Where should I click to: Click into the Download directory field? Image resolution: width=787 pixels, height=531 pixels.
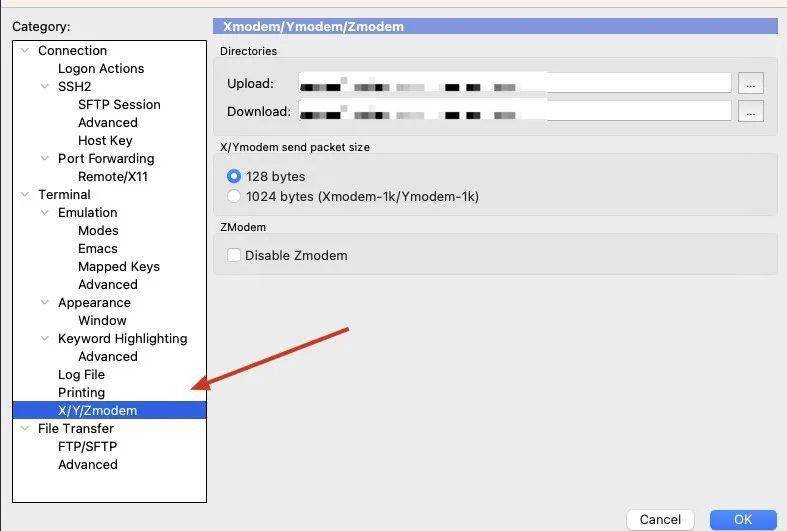pyautogui.click(x=514, y=111)
